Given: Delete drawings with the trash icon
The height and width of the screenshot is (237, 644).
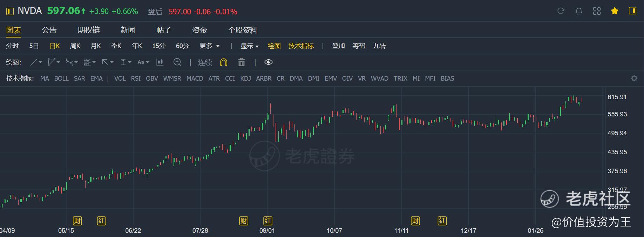Looking at the screenshot, I should point(242,62).
